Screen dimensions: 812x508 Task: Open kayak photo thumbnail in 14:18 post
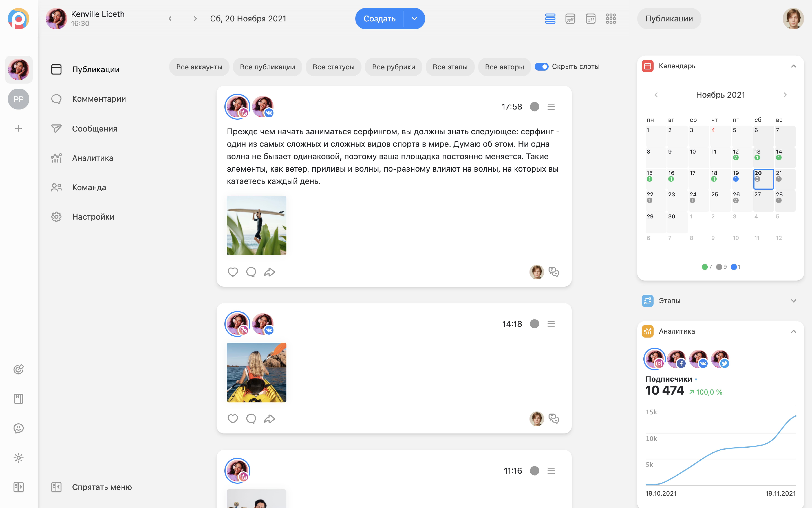(256, 372)
